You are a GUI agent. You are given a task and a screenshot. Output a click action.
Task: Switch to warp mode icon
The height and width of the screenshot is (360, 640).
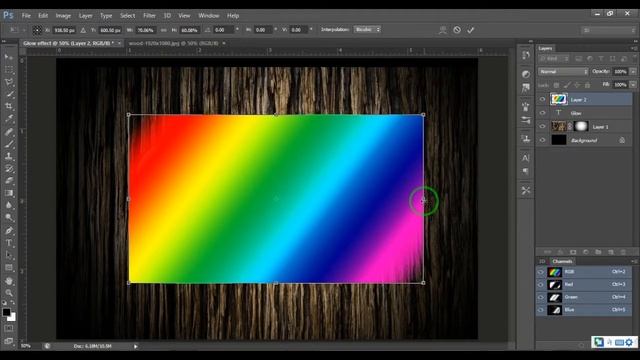442,30
